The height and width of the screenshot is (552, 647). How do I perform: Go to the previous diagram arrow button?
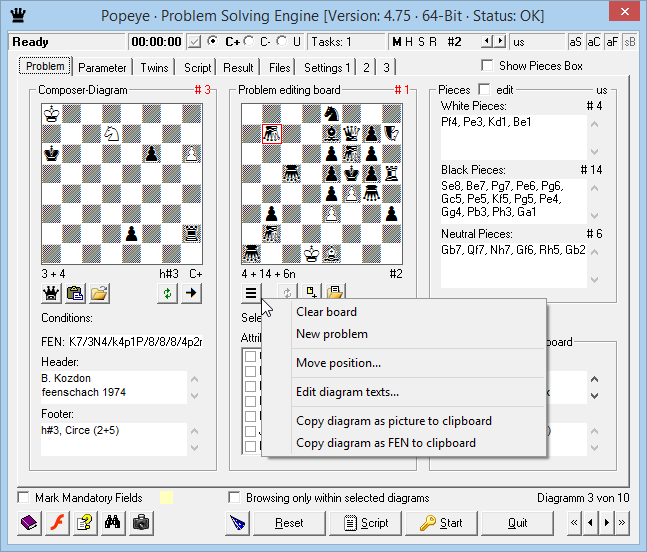click(x=590, y=523)
